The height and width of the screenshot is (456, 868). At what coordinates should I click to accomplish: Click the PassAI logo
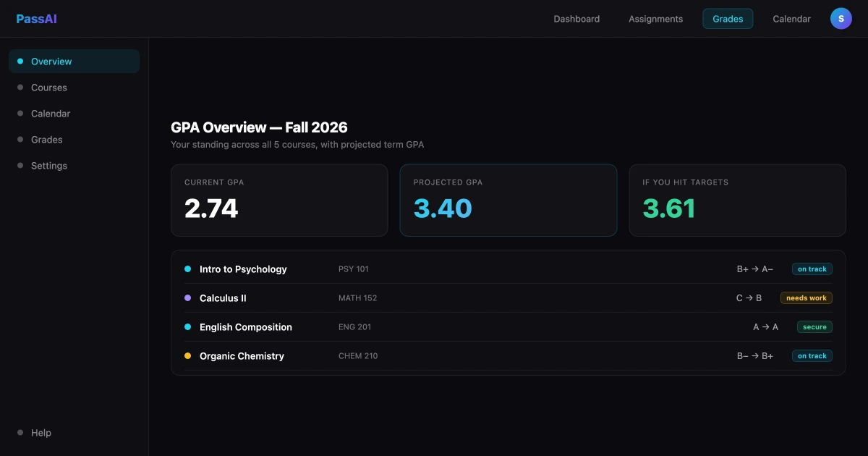[x=36, y=19]
